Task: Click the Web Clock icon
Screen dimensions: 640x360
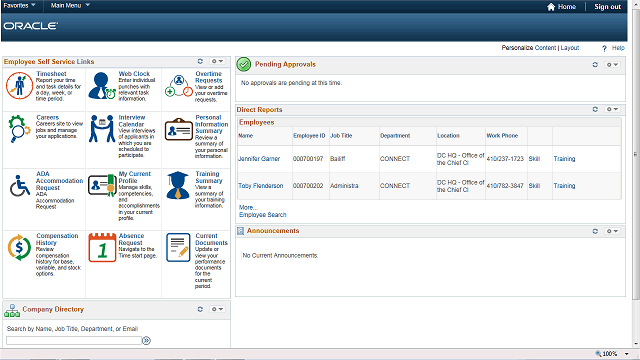Action: 102,86
